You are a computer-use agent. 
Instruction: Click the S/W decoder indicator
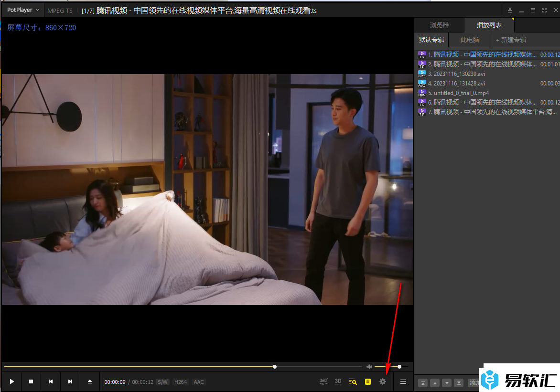pos(162,382)
